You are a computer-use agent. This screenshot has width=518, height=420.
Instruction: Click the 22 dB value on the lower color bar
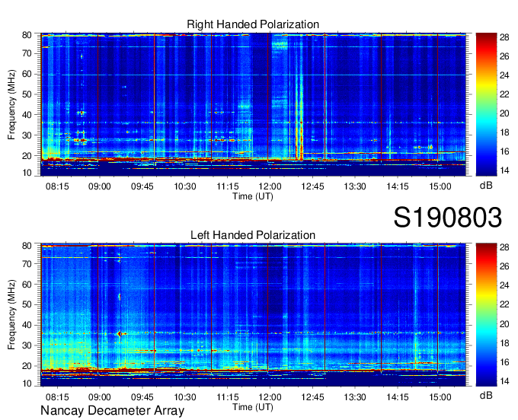(504, 304)
